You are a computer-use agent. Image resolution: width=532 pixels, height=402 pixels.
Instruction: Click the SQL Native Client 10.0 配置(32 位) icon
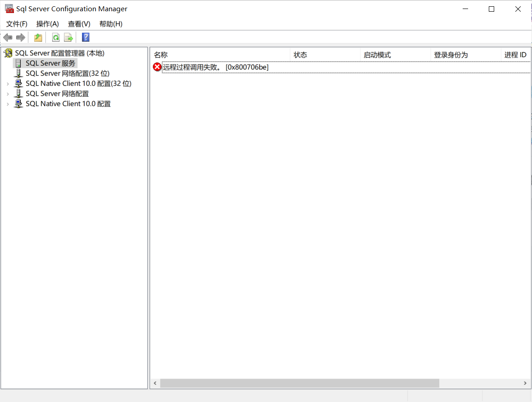tap(19, 83)
